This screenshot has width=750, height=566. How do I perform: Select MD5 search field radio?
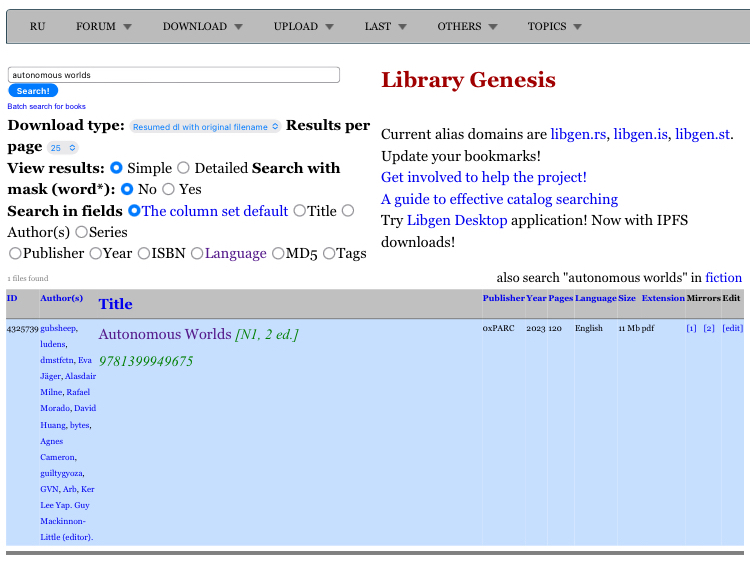(278, 253)
